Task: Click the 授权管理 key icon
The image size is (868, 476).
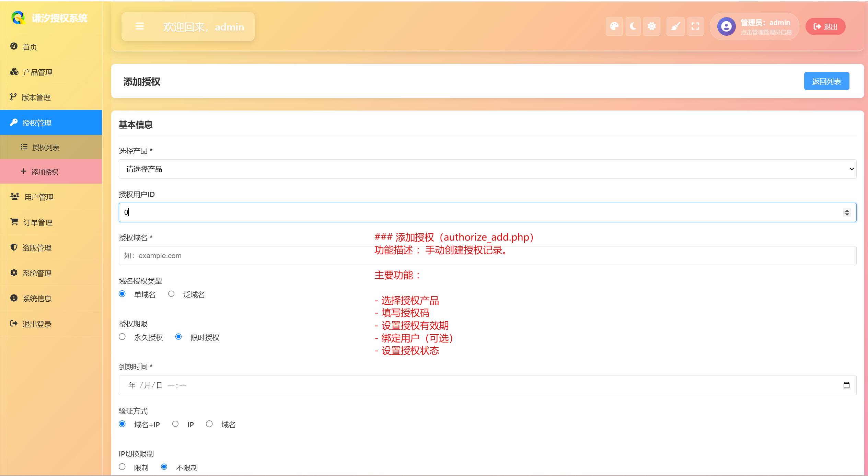Action: tap(14, 123)
